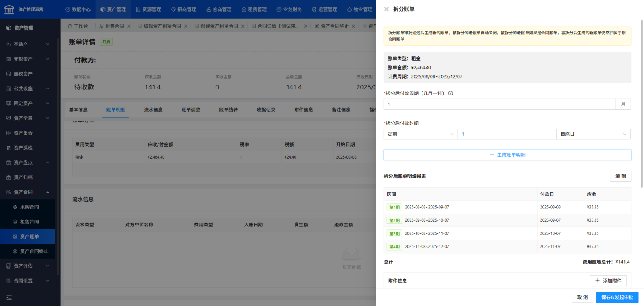Click the advance days number input field

507,134
